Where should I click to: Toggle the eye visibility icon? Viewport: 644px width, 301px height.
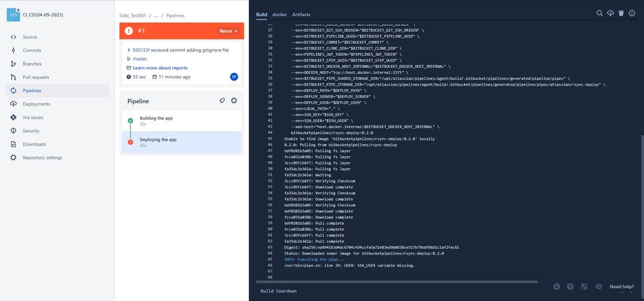599,287
